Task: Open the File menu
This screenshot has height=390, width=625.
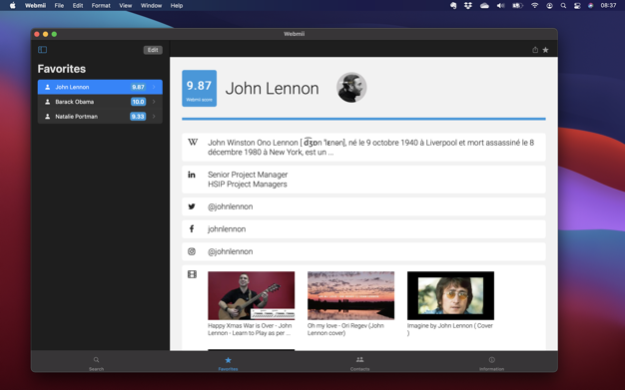Action: 59,6
